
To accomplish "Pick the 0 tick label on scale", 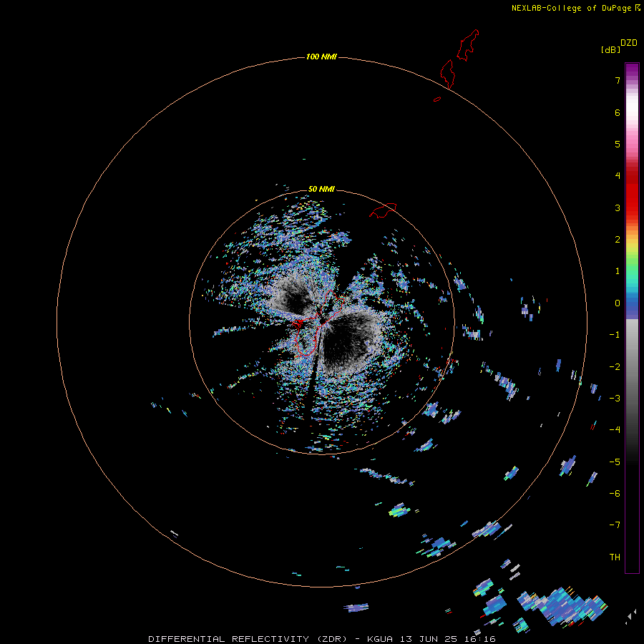I will coord(618,303).
